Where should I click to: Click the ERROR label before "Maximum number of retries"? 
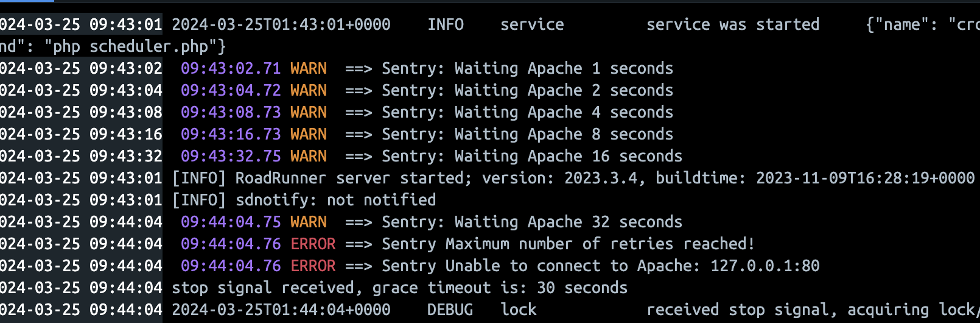313,244
